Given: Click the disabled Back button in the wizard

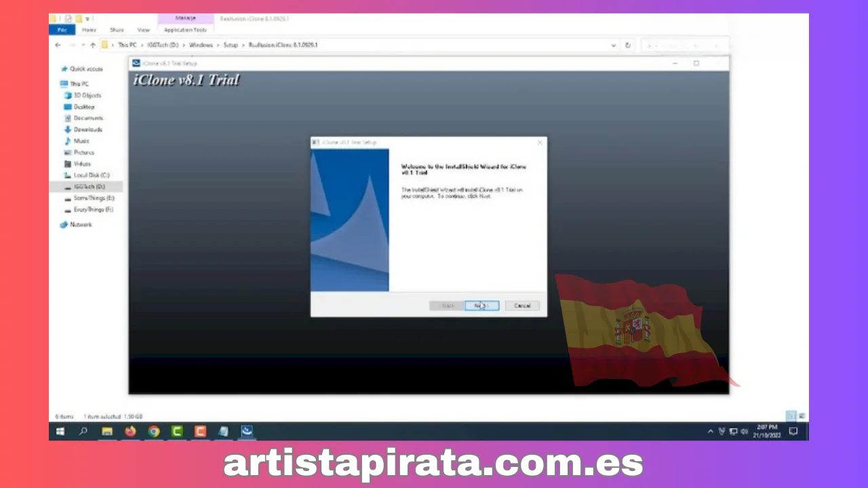Looking at the screenshot, I should [x=447, y=306].
